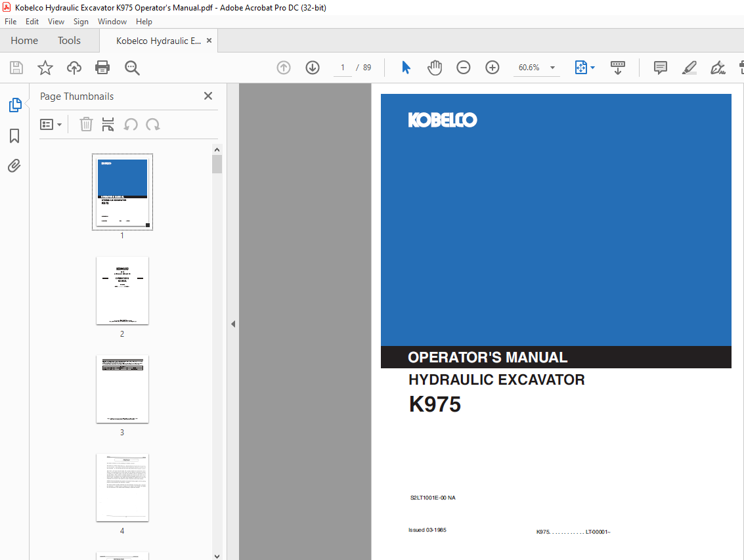The image size is (744, 560).
Task: Click the total pages 89 label
Action: click(367, 68)
